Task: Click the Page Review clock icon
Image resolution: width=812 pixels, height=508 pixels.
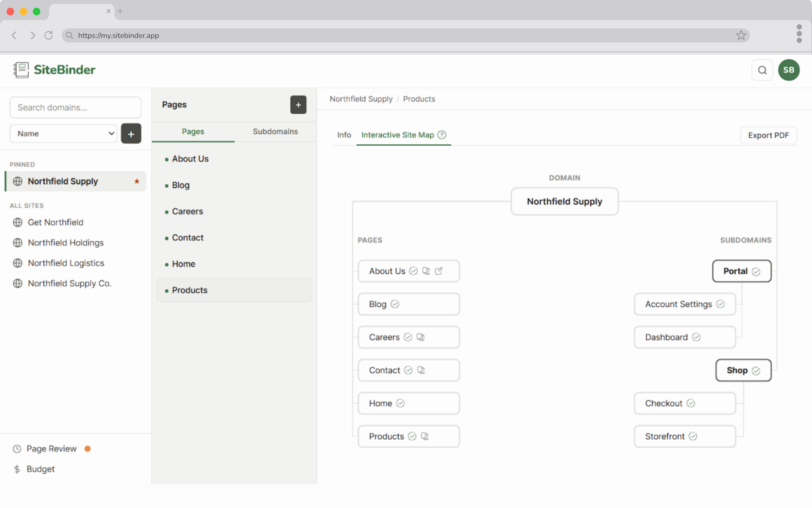Action: pos(17,449)
